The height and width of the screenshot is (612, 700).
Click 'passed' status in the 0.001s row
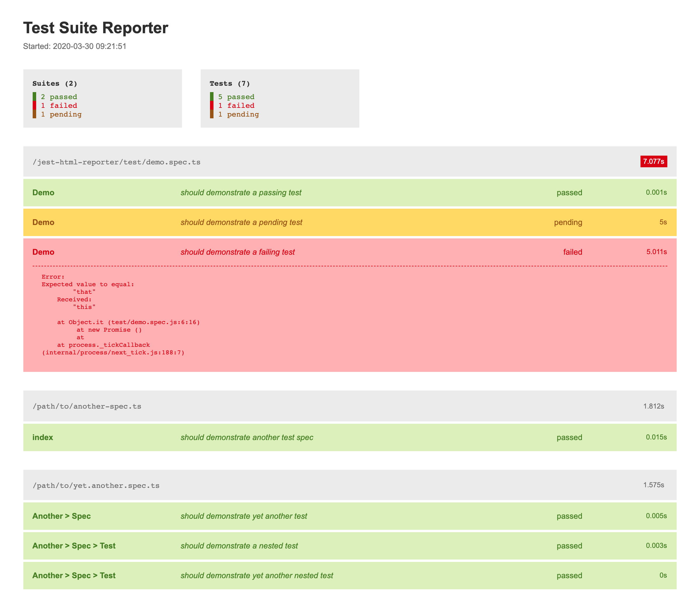[569, 193]
